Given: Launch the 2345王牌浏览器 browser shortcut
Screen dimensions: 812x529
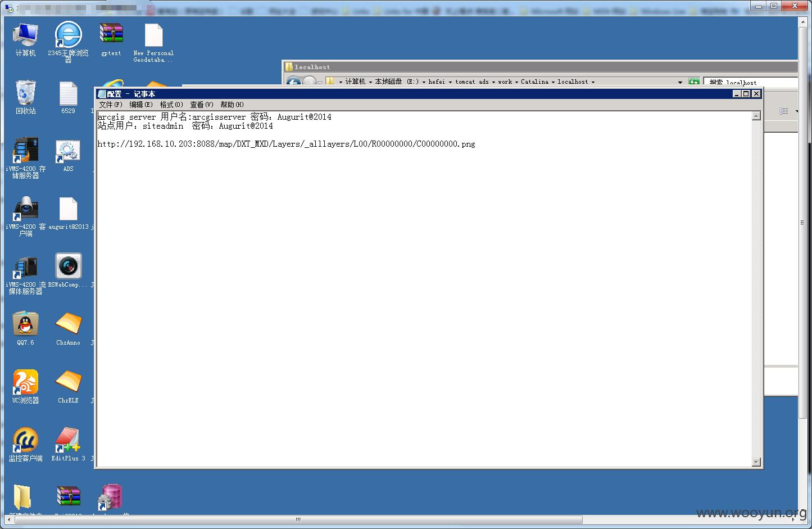Looking at the screenshot, I should click(x=68, y=42).
